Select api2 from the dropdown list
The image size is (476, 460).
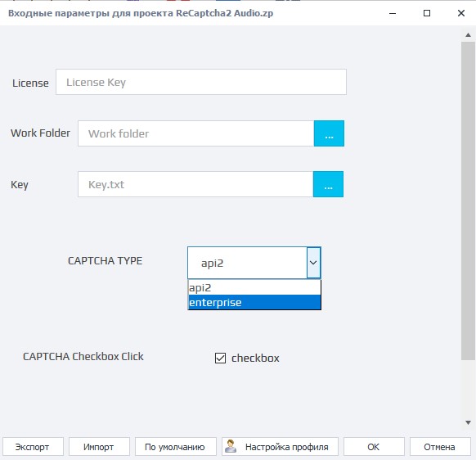[254, 287]
